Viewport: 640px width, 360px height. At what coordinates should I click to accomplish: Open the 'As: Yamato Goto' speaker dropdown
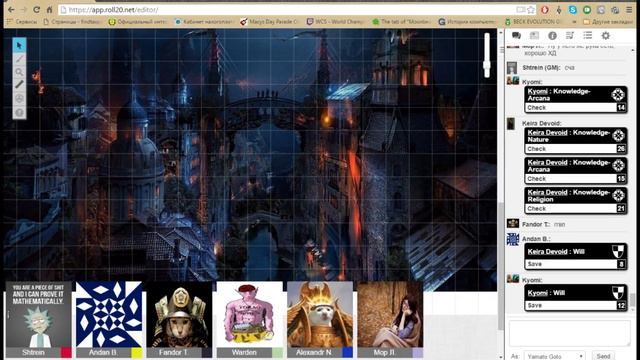(554, 356)
